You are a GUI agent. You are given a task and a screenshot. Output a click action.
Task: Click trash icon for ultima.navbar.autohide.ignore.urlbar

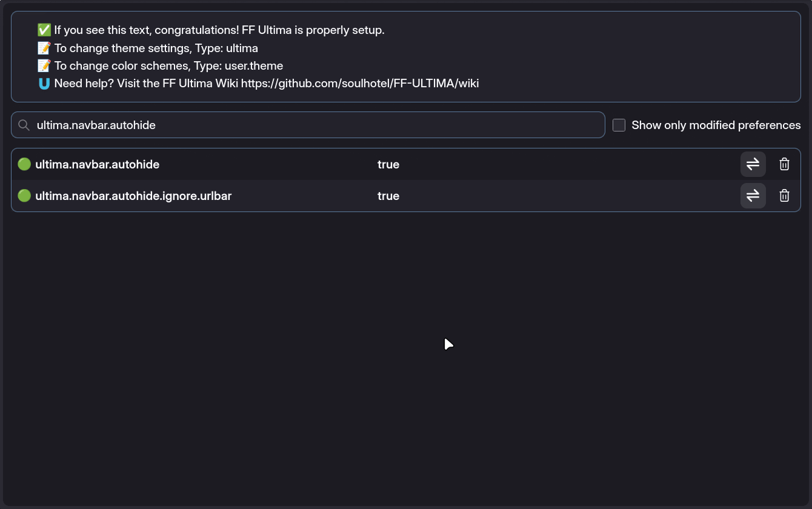(x=784, y=196)
